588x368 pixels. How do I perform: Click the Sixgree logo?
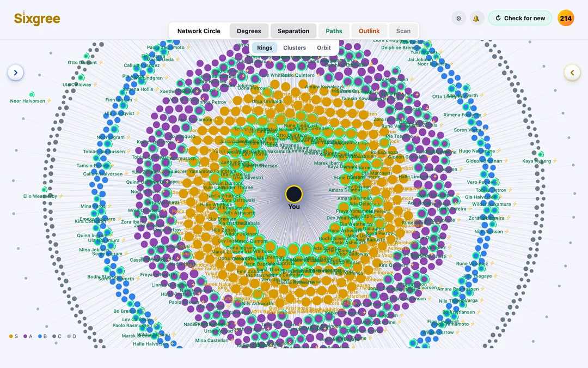[x=37, y=19]
